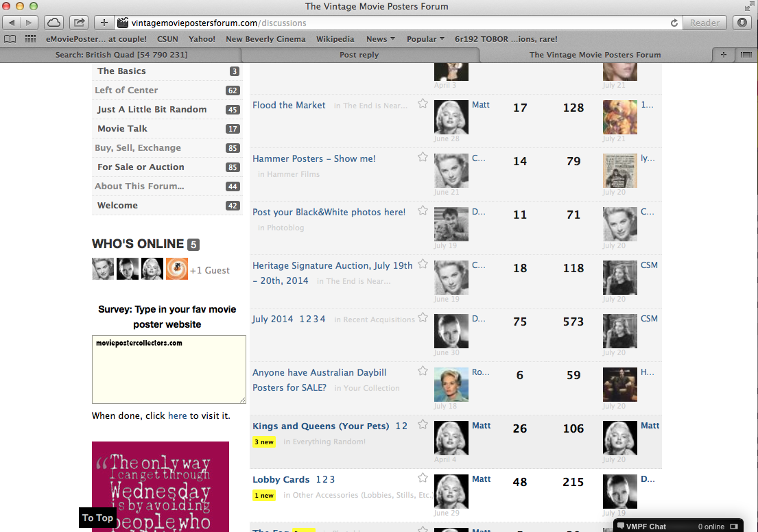Select the Movie Talk category
The image size is (758, 532).
(x=122, y=128)
